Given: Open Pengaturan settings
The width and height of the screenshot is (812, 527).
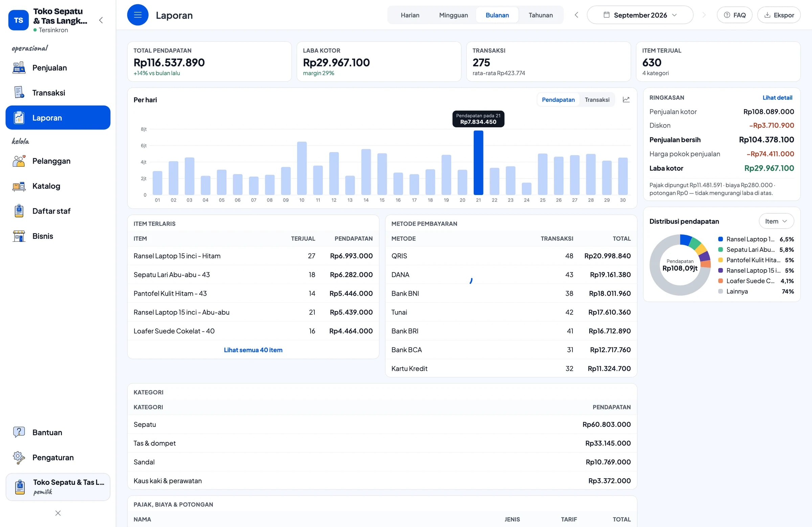Looking at the screenshot, I should (58, 457).
